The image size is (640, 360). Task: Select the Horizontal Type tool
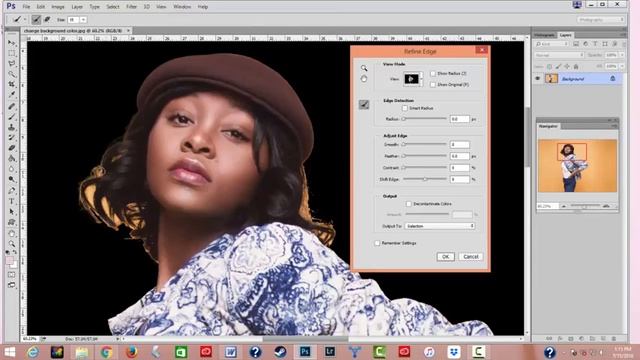coord(12,201)
